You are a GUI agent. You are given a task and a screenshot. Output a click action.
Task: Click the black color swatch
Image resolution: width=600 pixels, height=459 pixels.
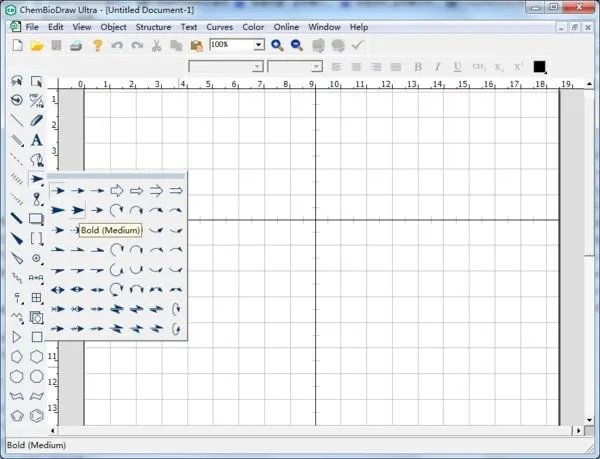pos(540,67)
